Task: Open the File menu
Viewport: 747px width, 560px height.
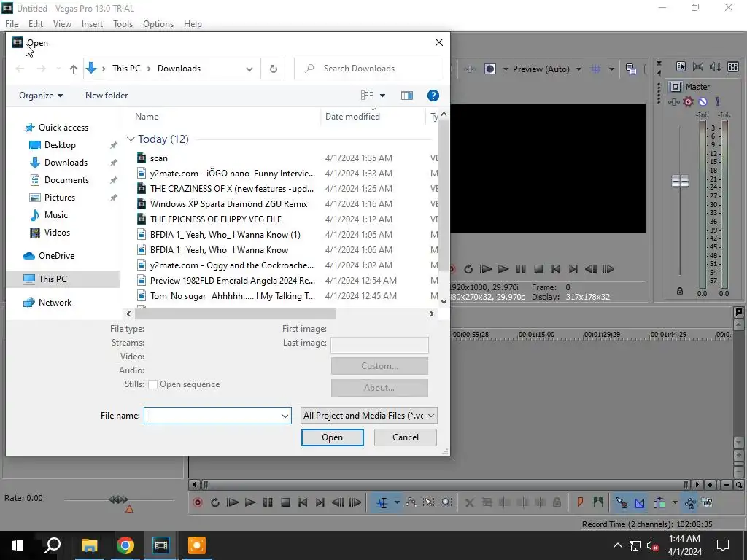Action: point(12,24)
